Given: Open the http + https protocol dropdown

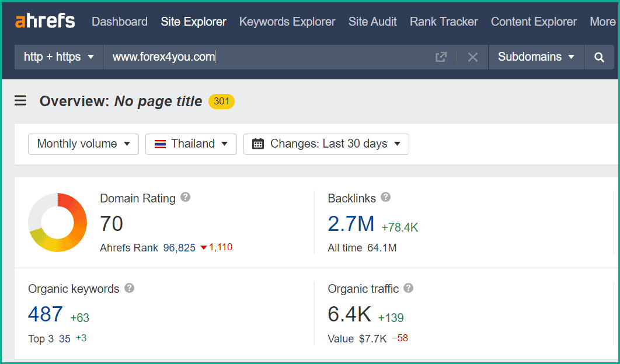Looking at the screenshot, I should [58, 57].
